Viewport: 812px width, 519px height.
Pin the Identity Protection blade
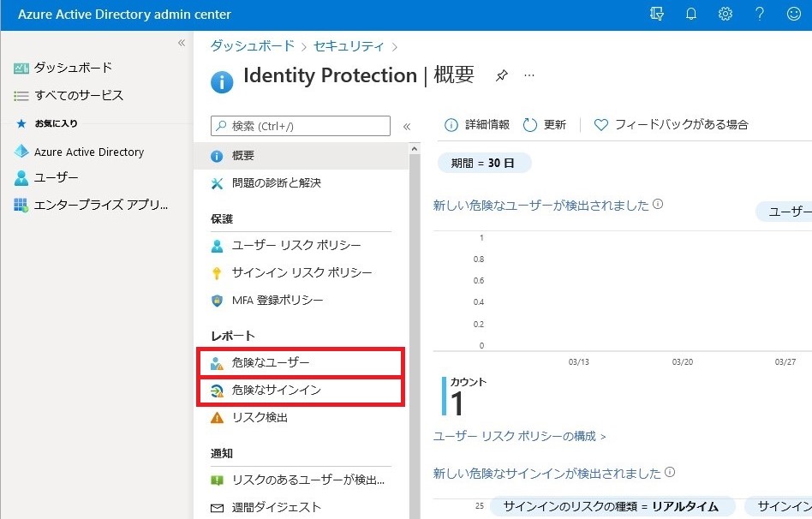[x=501, y=75]
